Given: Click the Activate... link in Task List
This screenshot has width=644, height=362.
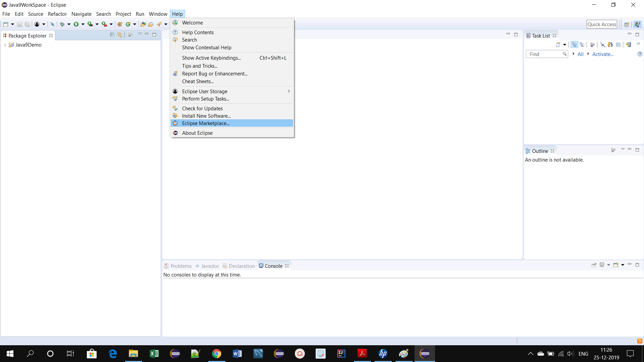Looking at the screenshot, I should (x=603, y=54).
